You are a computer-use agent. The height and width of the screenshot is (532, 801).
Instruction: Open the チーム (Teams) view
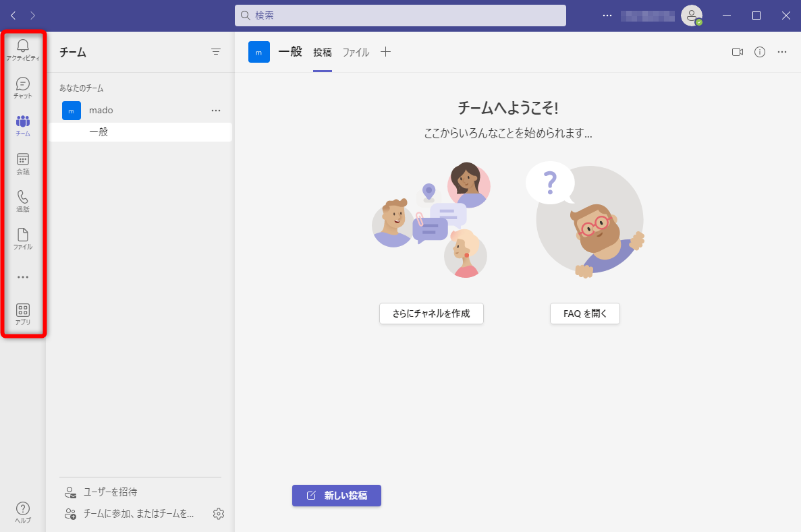click(x=22, y=125)
